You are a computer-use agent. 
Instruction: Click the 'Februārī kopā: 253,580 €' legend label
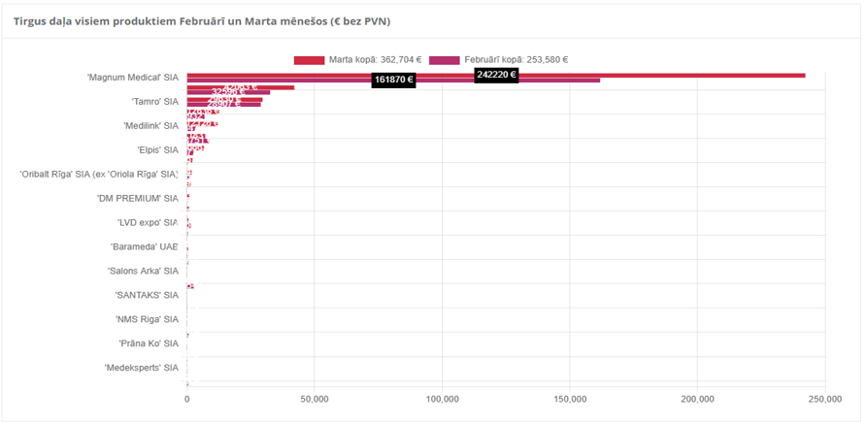pos(517,60)
